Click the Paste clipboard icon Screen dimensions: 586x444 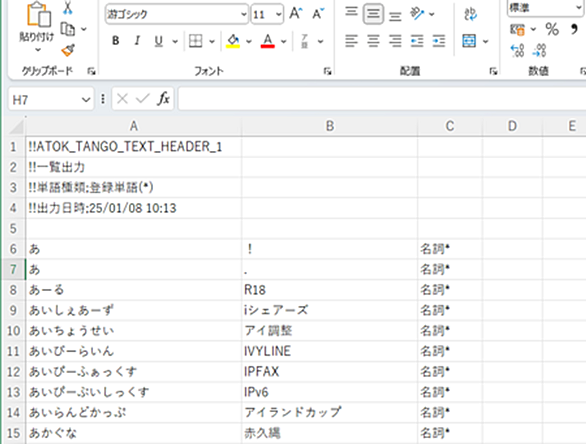pos(38,14)
